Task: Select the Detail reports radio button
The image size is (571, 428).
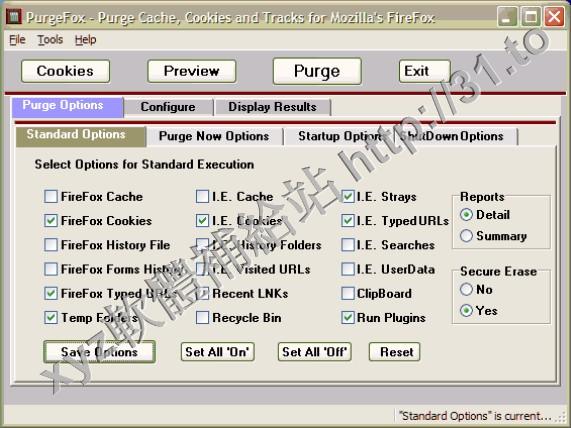Action: pos(466,215)
